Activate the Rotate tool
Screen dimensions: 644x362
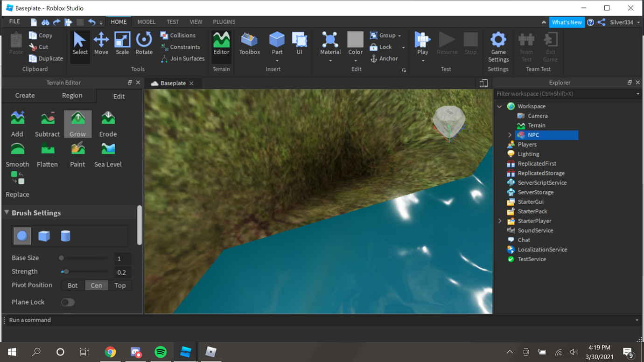coord(144,44)
